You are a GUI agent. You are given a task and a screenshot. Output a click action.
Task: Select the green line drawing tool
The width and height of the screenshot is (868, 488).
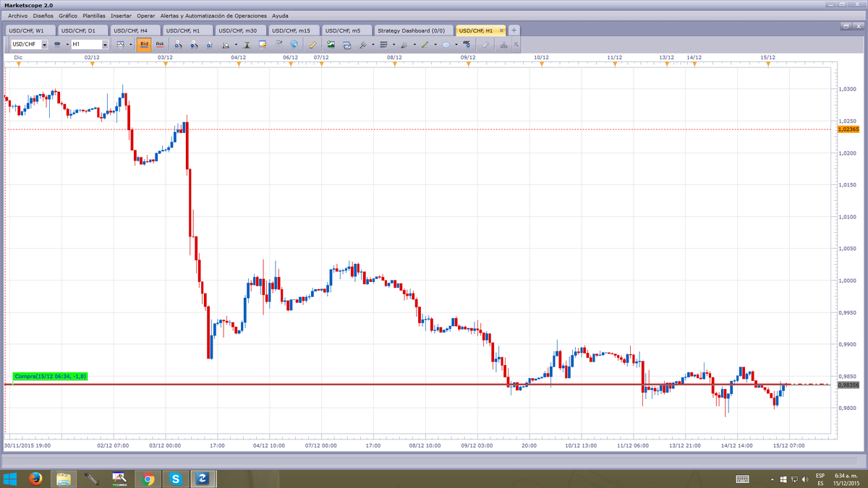tap(425, 44)
